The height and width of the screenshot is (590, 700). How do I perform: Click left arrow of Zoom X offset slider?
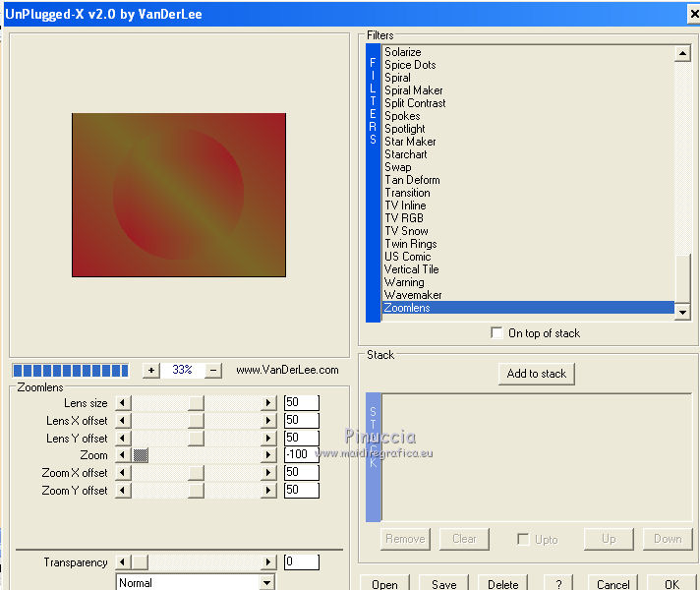[x=123, y=473]
